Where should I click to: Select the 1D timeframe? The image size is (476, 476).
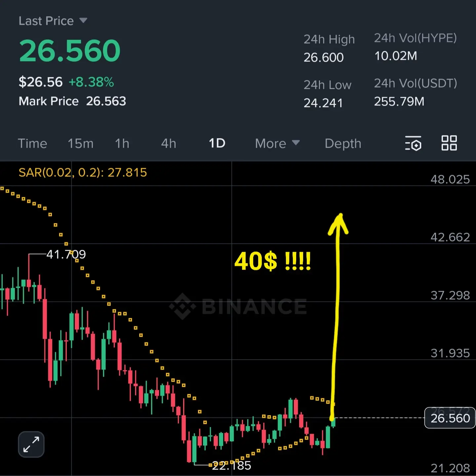point(217,143)
